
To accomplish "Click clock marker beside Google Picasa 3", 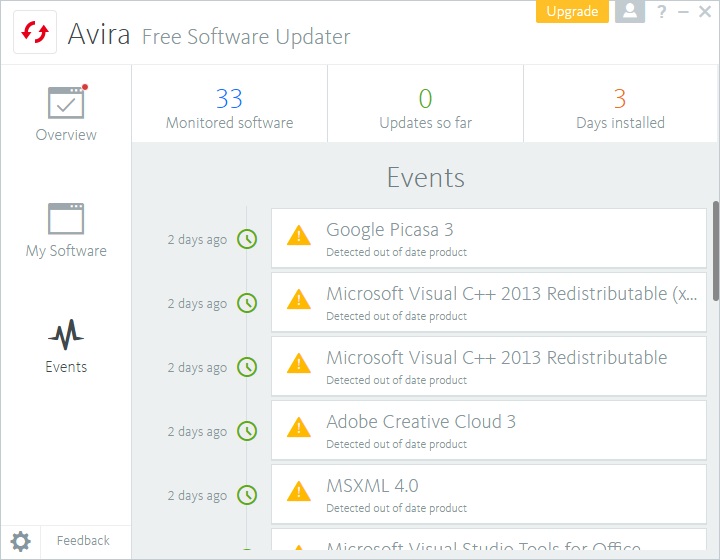I will [x=247, y=239].
